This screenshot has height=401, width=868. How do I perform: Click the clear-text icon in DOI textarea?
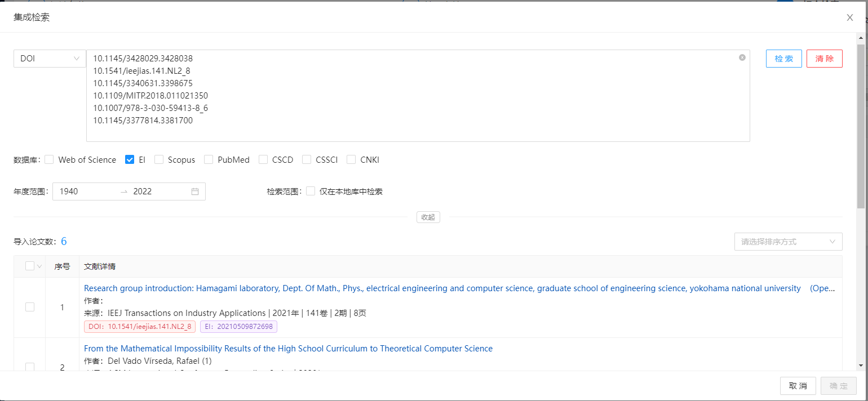coord(742,57)
